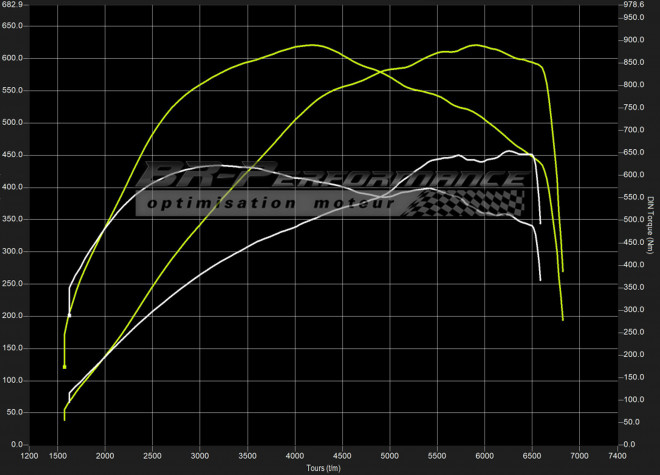Click the 682.9 maximum left axis value
The height and width of the screenshot is (475, 660).
pos(12,6)
